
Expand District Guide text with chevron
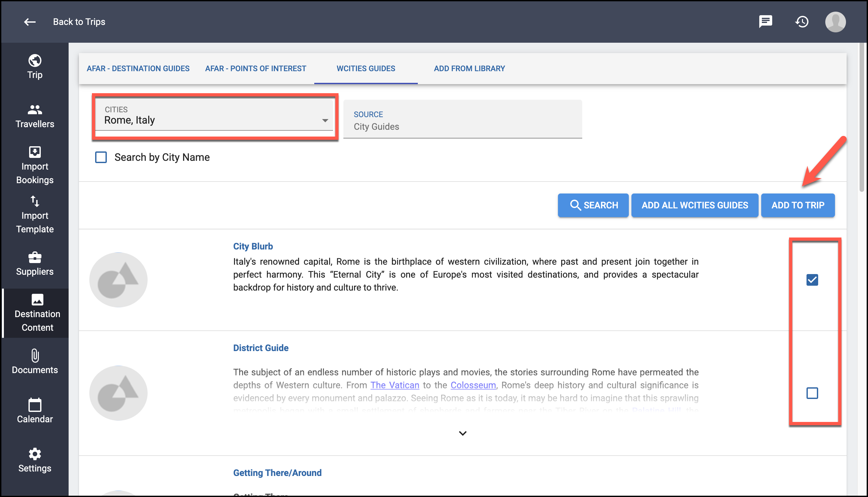[462, 434]
